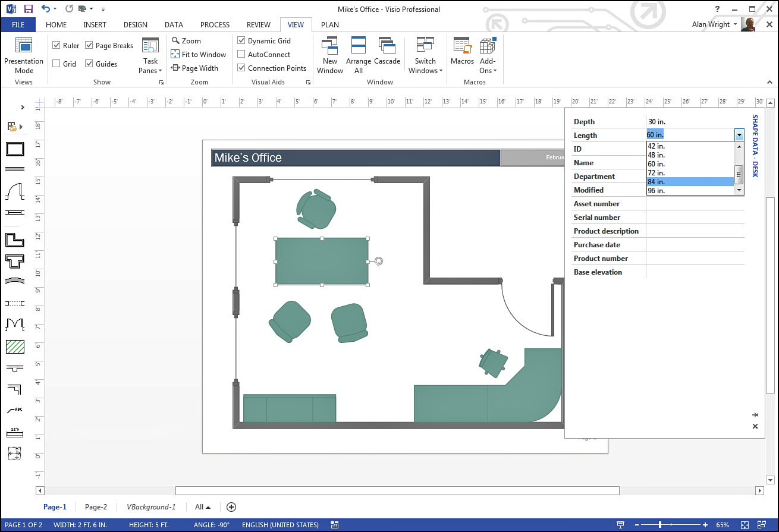Arrange All windows
This screenshot has width=779, height=532.
[x=359, y=55]
